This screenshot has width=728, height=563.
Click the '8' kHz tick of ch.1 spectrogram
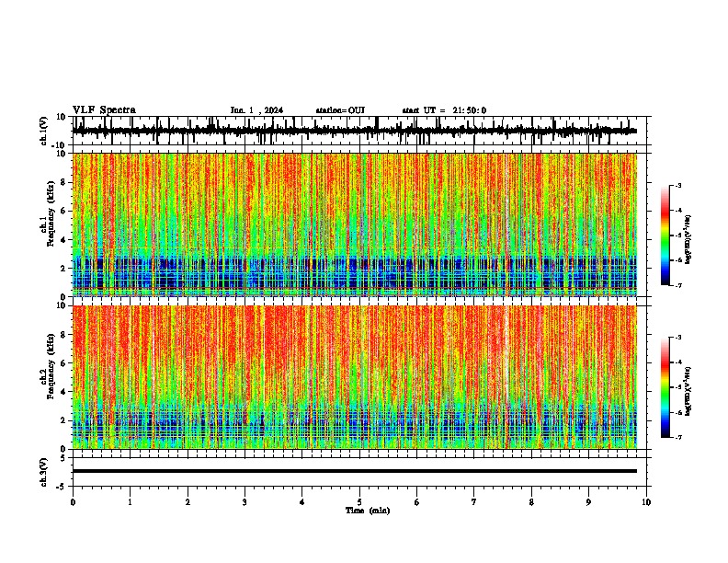64,182
